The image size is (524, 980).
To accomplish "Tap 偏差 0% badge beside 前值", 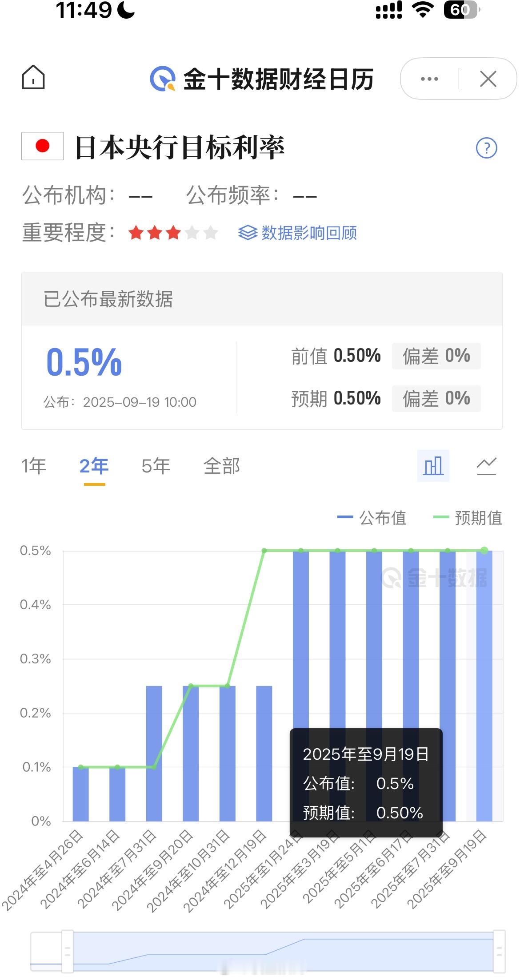I will (x=436, y=356).
